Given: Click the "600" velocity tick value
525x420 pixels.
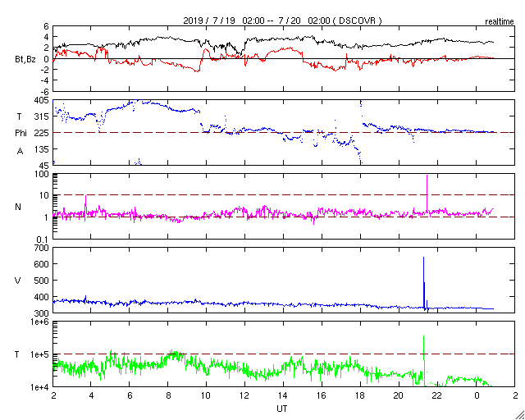Looking at the screenshot, I should click(43, 264).
